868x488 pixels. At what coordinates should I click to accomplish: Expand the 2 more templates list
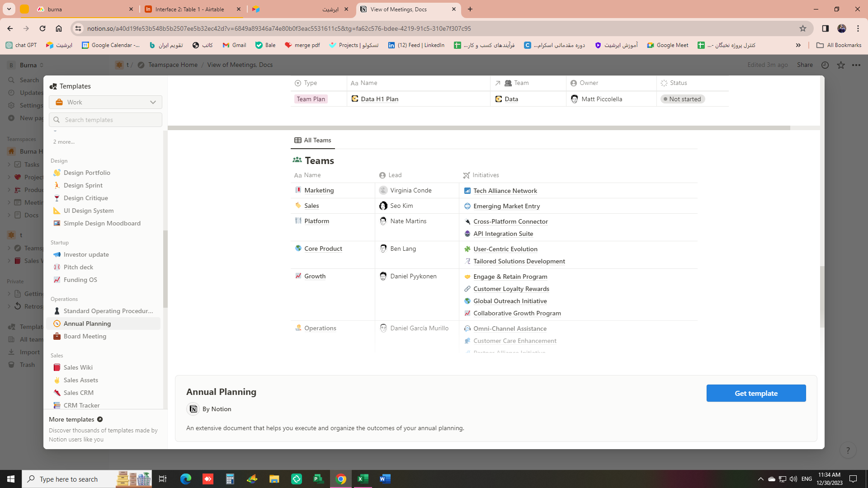(64, 142)
